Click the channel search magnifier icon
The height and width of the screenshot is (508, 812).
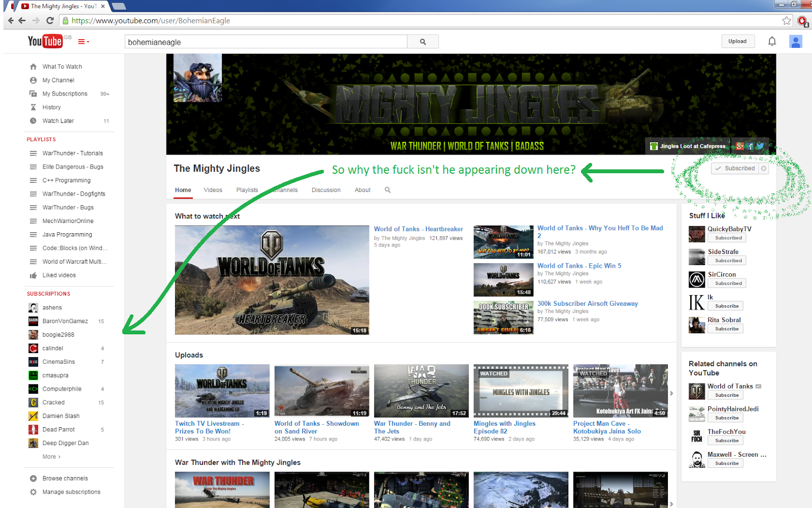388,190
